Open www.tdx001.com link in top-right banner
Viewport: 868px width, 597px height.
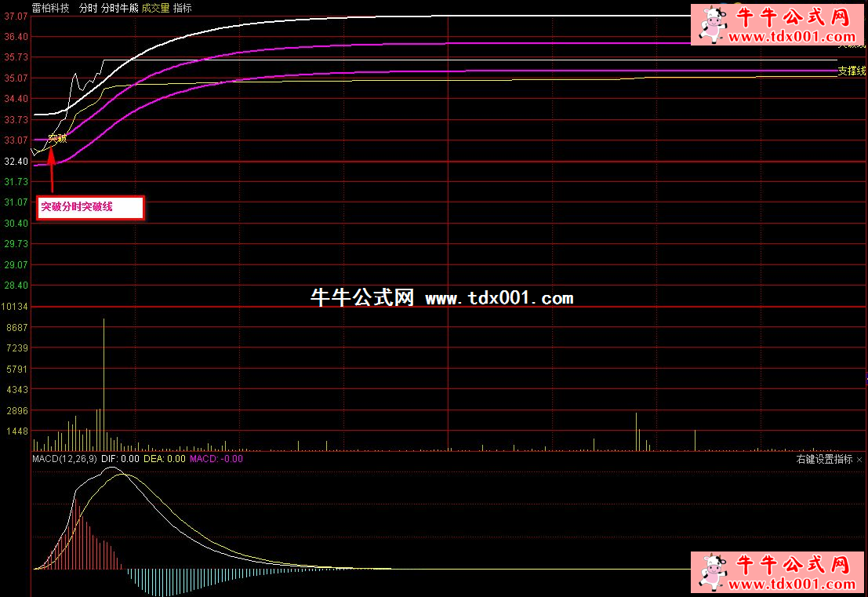click(x=793, y=36)
